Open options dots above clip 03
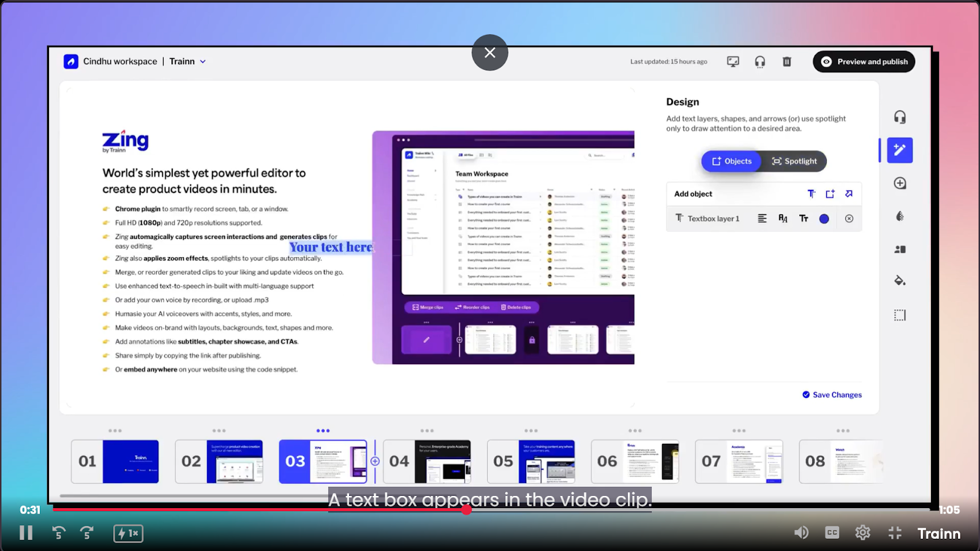The width and height of the screenshot is (980, 551). pos(323,431)
